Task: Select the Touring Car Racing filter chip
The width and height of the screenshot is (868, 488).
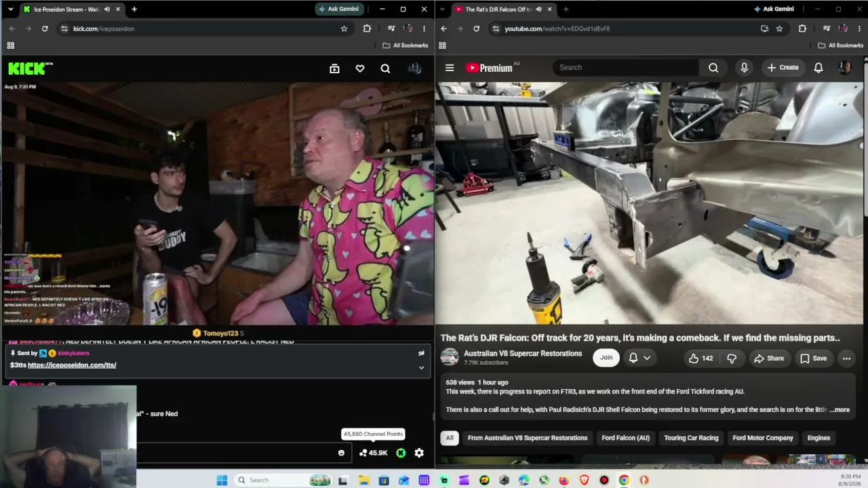Action: pyautogui.click(x=691, y=438)
